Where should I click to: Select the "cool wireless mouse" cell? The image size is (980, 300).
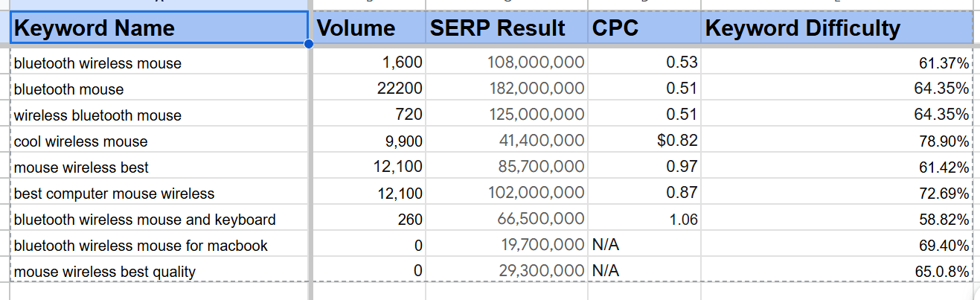[159, 141]
